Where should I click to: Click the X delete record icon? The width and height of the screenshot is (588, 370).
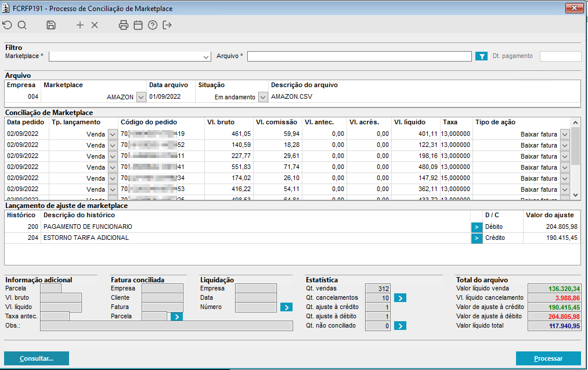(95, 25)
